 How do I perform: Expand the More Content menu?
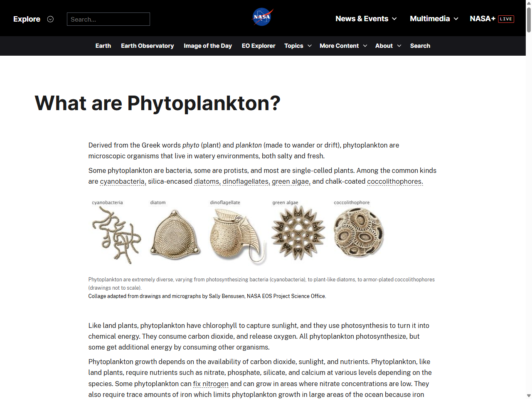pyautogui.click(x=343, y=46)
